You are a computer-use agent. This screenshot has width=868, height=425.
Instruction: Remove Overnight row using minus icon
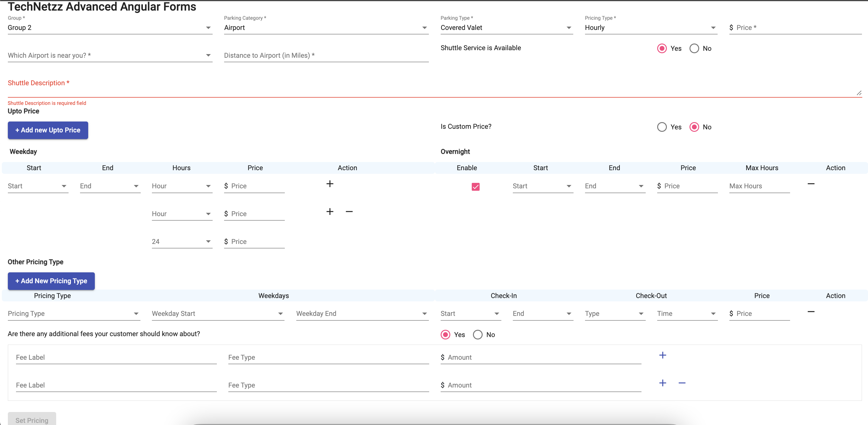(811, 184)
